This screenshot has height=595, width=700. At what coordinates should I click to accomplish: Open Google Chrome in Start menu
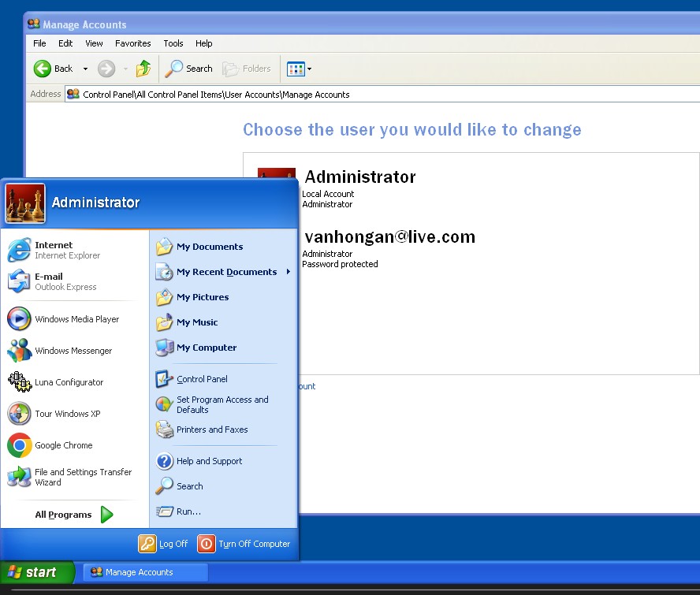[x=63, y=445]
